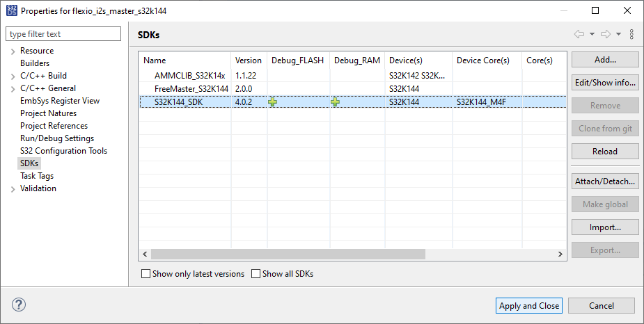
Task: Enable Show all SDKs checkbox
Action: coord(256,273)
